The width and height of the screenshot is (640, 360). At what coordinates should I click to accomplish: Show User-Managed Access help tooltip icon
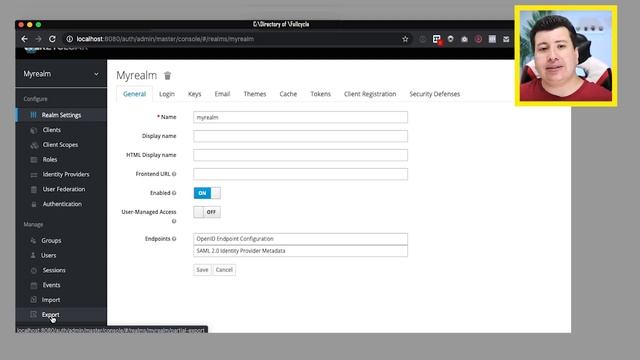click(x=174, y=221)
